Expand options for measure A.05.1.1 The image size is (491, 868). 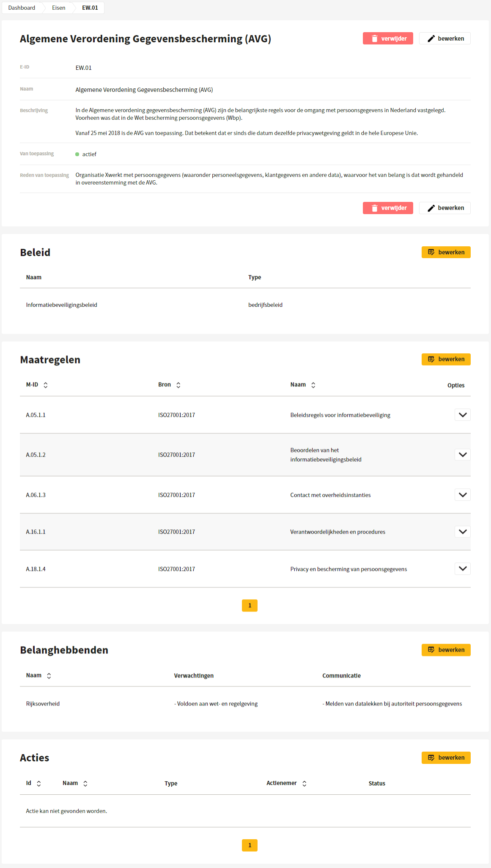(463, 415)
